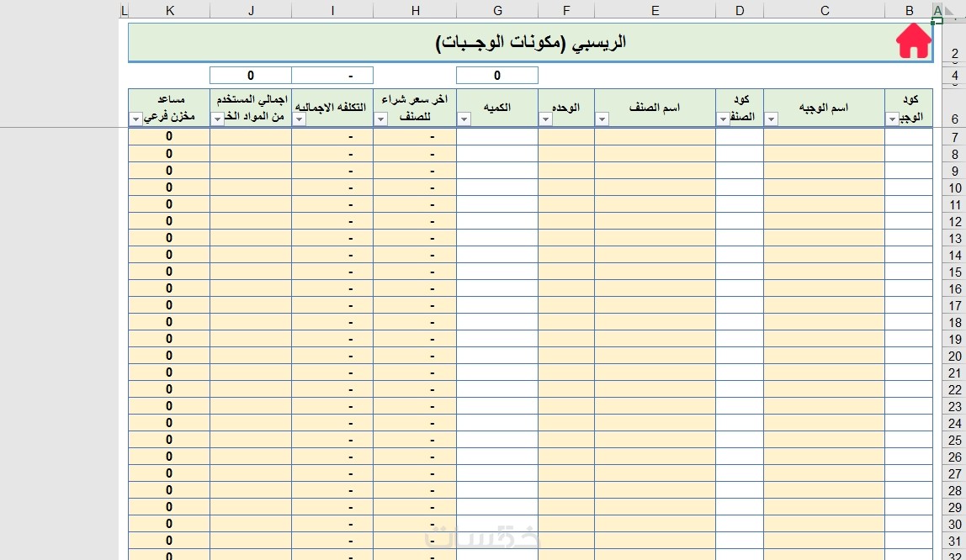The image size is (966, 560).
Task: Select row 30 header
Action: pyautogui.click(x=954, y=525)
